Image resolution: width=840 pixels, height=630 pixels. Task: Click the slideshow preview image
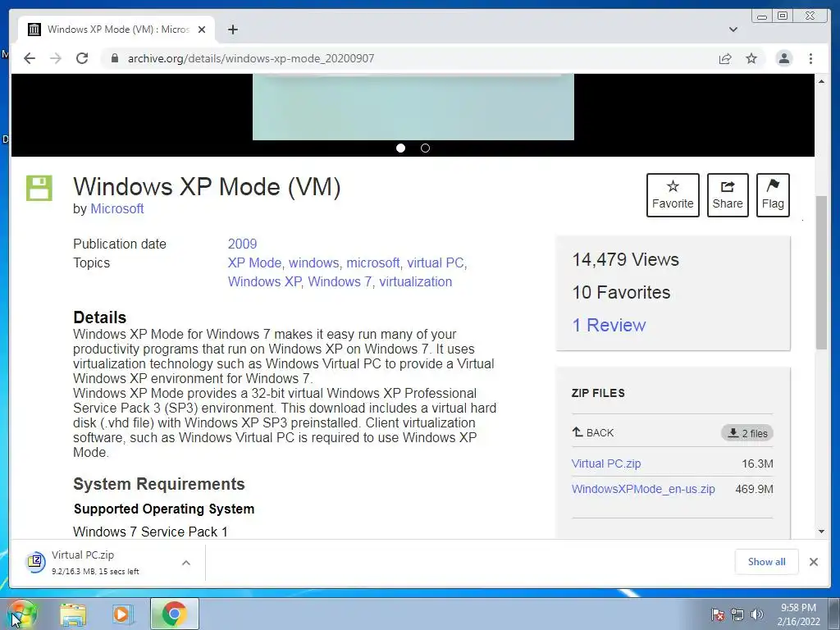(x=413, y=107)
